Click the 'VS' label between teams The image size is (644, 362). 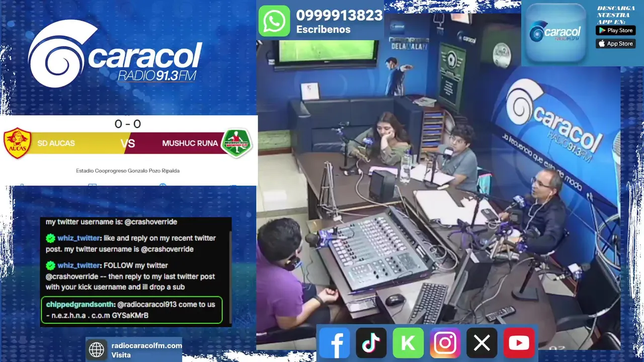click(x=128, y=143)
